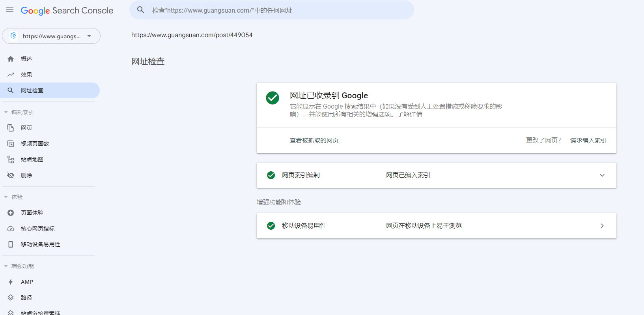The width and height of the screenshot is (644, 315).
Task: Select URL inspection in the sidebar
Action: tap(32, 90)
